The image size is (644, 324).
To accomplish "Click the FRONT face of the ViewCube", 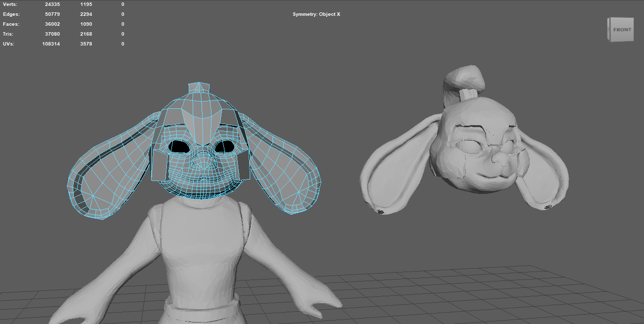I will [622, 30].
